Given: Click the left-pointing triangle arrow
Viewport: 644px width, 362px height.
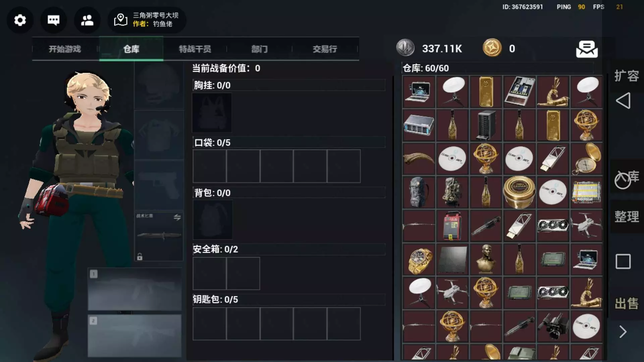Looking at the screenshot, I should click(623, 101).
